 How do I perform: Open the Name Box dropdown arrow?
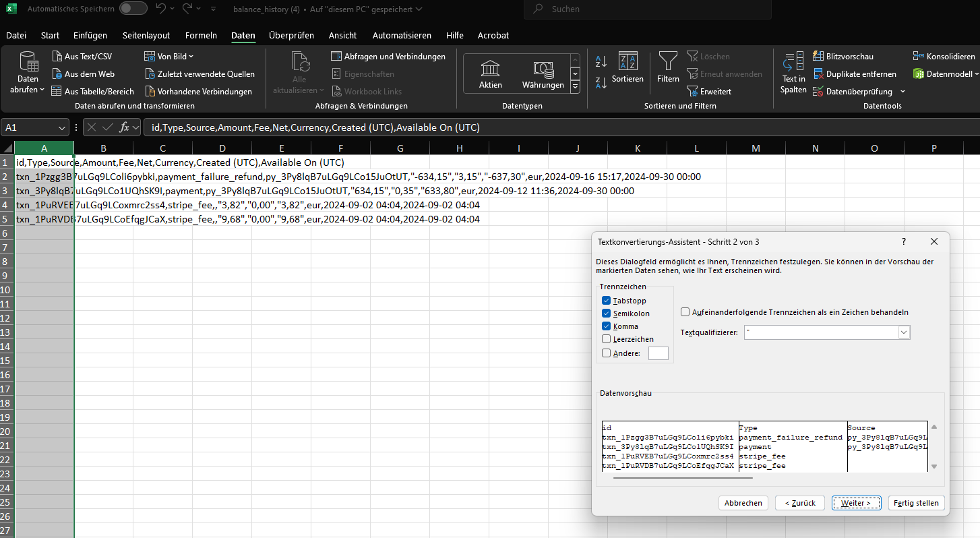(x=62, y=127)
